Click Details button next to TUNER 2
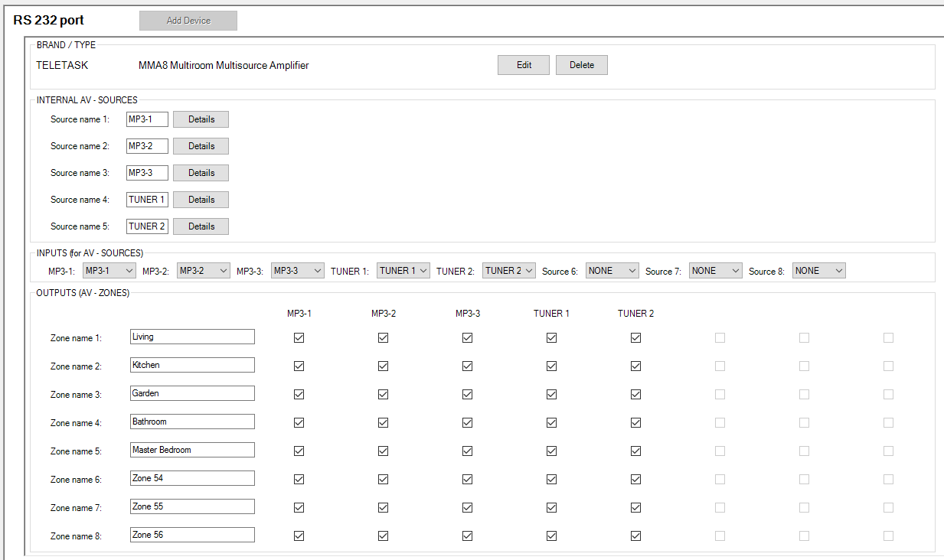 201,226
